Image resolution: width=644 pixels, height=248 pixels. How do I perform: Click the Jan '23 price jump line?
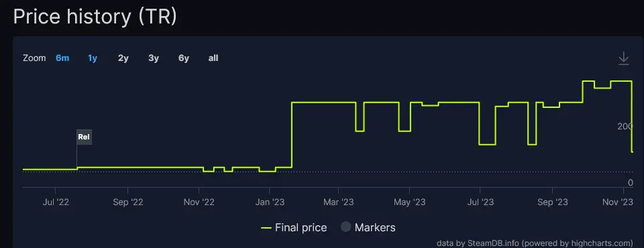point(292,135)
